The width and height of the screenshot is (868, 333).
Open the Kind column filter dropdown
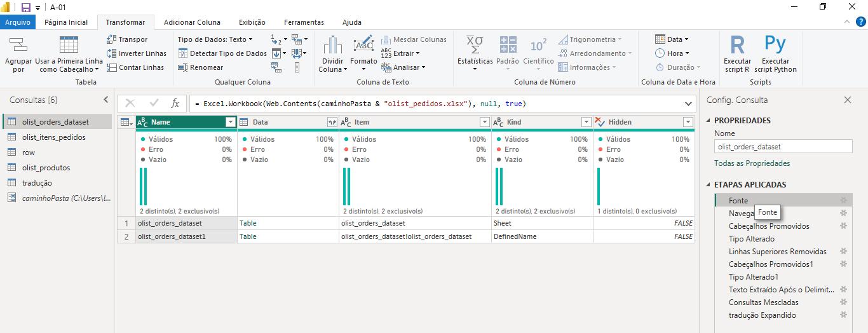[587, 122]
